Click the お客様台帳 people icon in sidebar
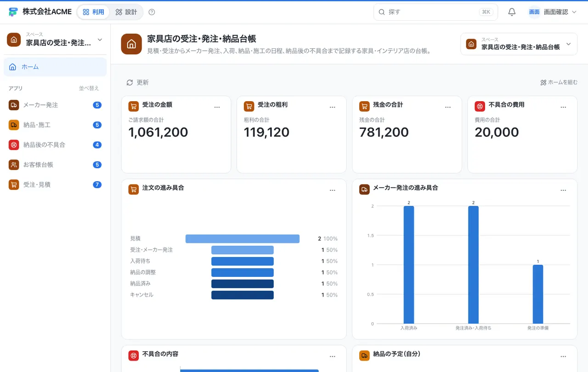The height and width of the screenshot is (372, 588). (x=14, y=165)
